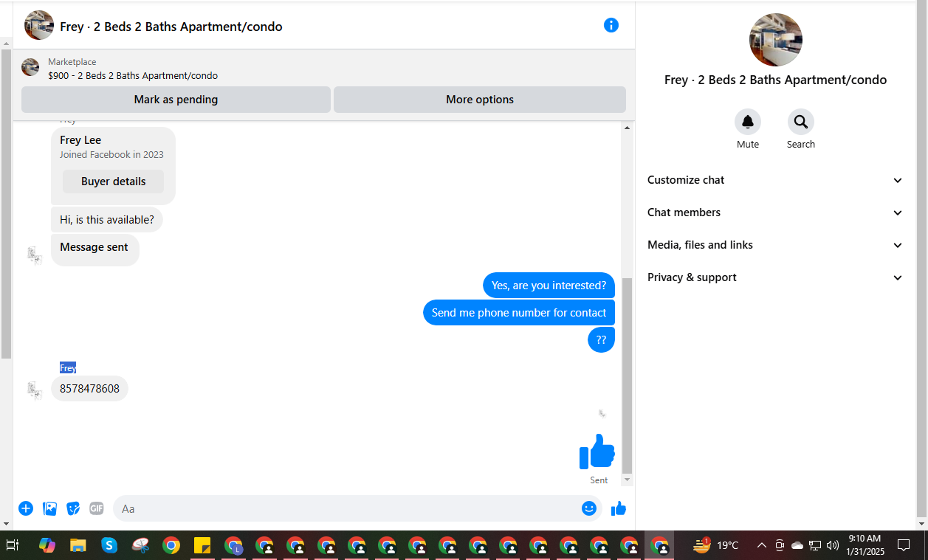Click the chat scrollbar up arrow
The height and width of the screenshot is (560, 928).
click(x=628, y=128)
